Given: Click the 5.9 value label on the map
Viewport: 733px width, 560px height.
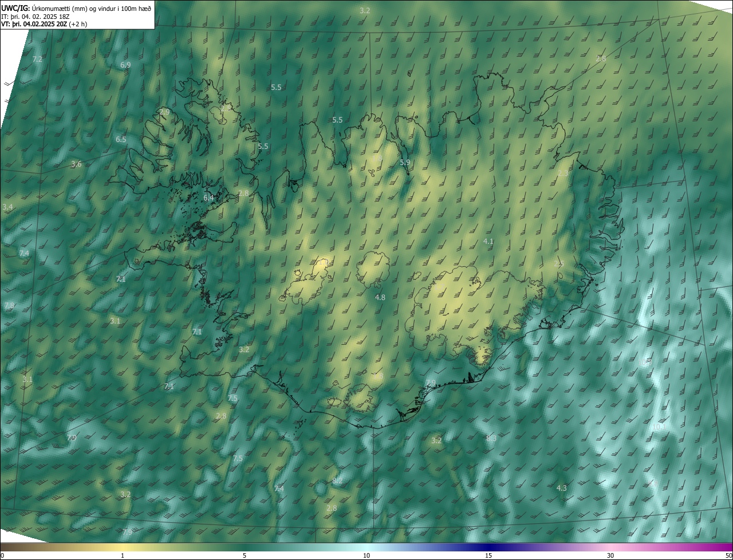Looking at the screenshot, I should (405, 162).
